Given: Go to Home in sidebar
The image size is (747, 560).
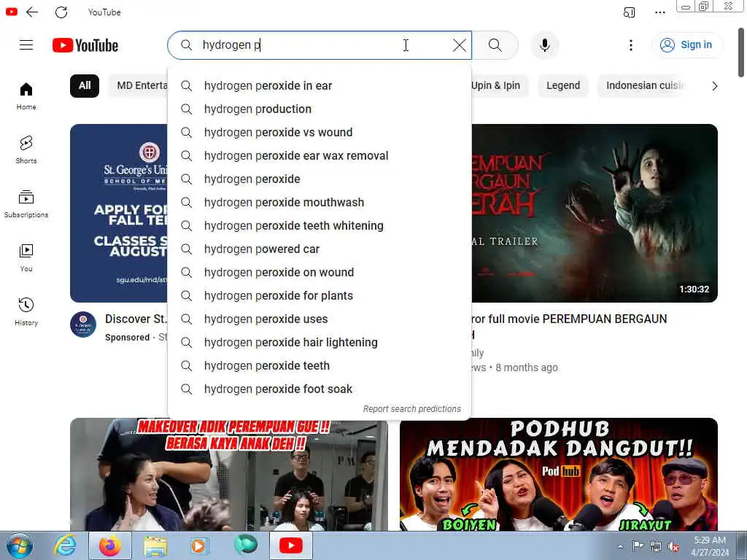Looking at the screenshot, I should (26, 96).
